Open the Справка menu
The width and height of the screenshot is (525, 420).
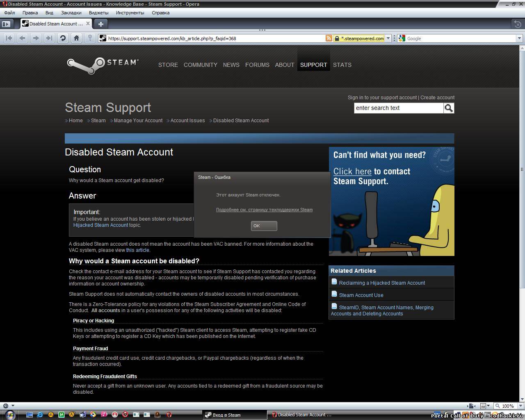click(x=161, y=13)
